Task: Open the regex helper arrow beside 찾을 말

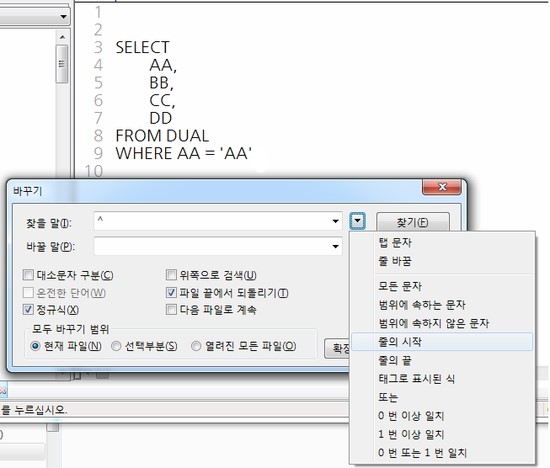Action: pos(357,221)
